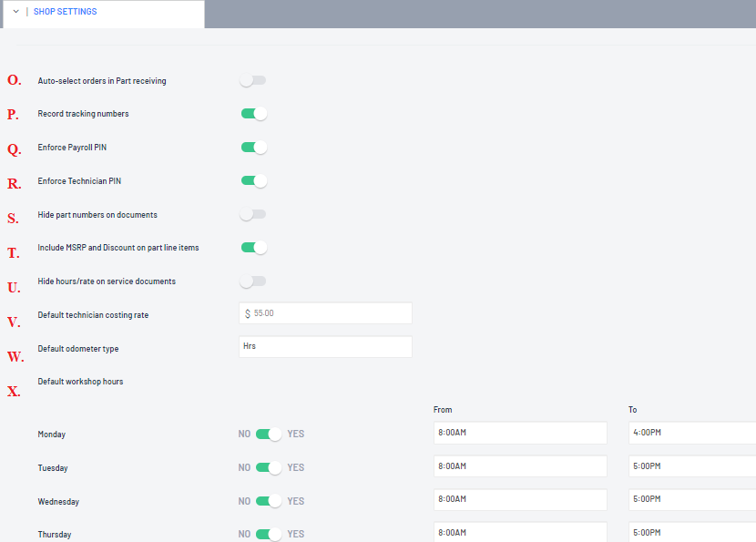Toggle Thursday workshop day switch
Image resolution: width=756 pixels, height=542 pixels.
point(269,535)
